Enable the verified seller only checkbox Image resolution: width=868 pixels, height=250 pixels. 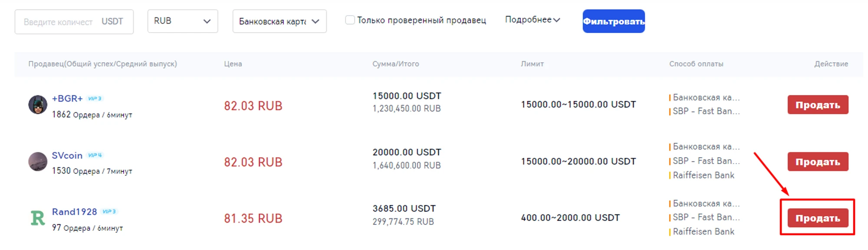click(350, 20)
